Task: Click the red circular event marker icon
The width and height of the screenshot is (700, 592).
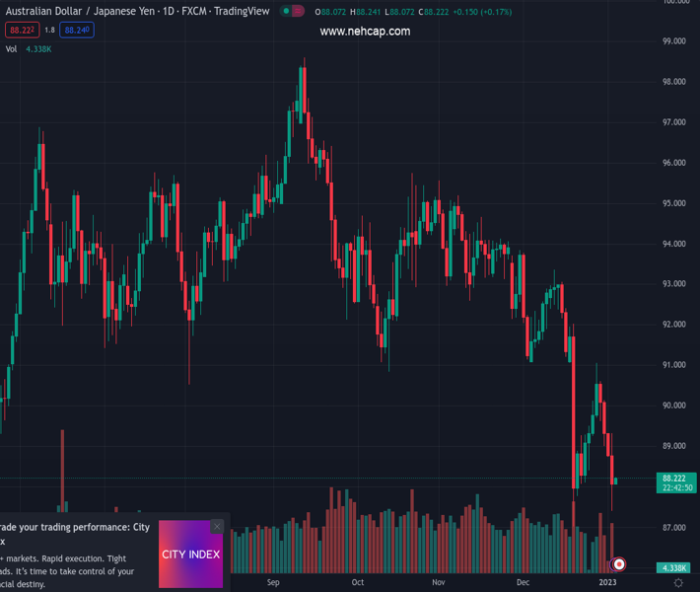Action: point(619,564)
